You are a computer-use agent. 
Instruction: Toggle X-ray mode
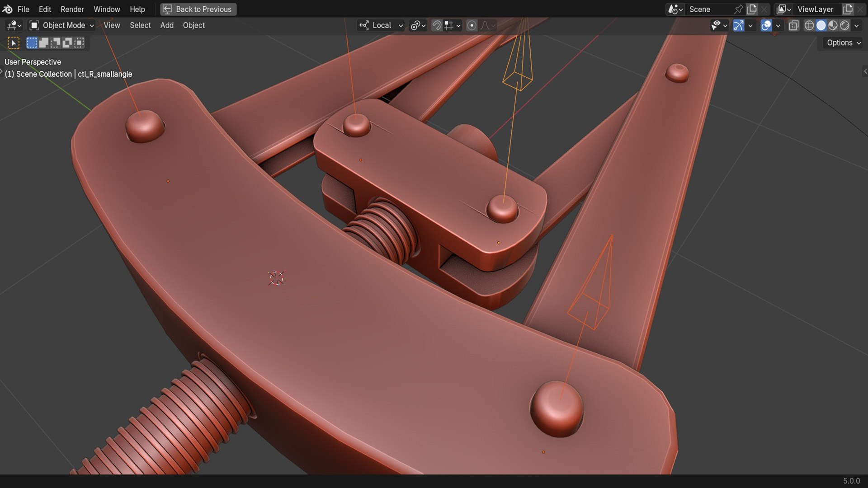click(793, 25)
